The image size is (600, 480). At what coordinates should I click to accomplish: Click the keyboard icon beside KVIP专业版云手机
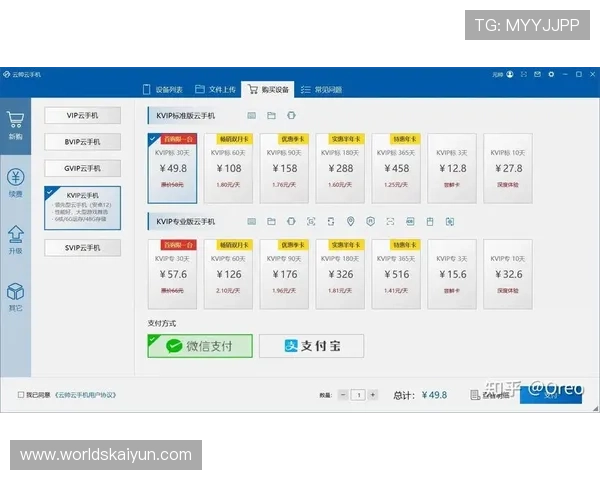pyautogui.click(x=251, y=221)
